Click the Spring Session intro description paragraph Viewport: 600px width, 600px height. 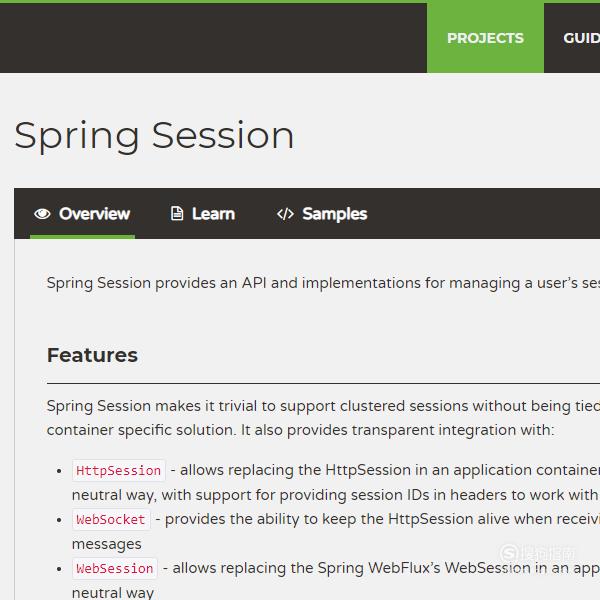tap(323, 283)
